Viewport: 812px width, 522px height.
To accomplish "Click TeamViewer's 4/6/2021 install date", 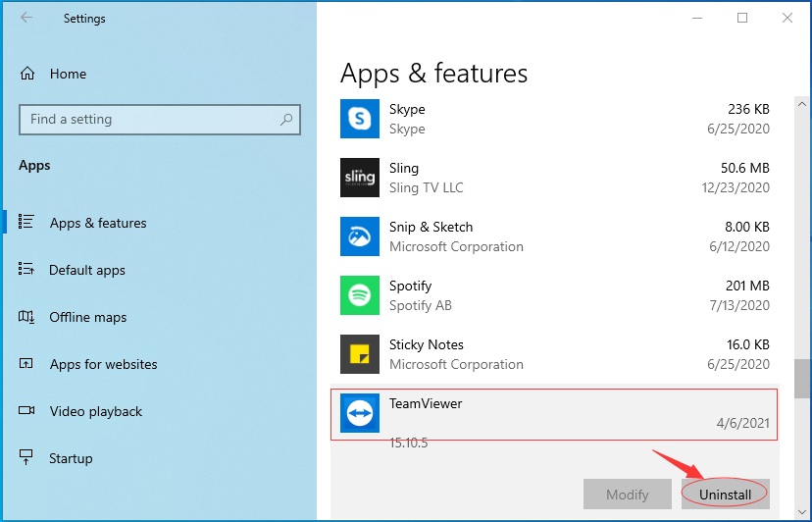I will coord(742,423).
